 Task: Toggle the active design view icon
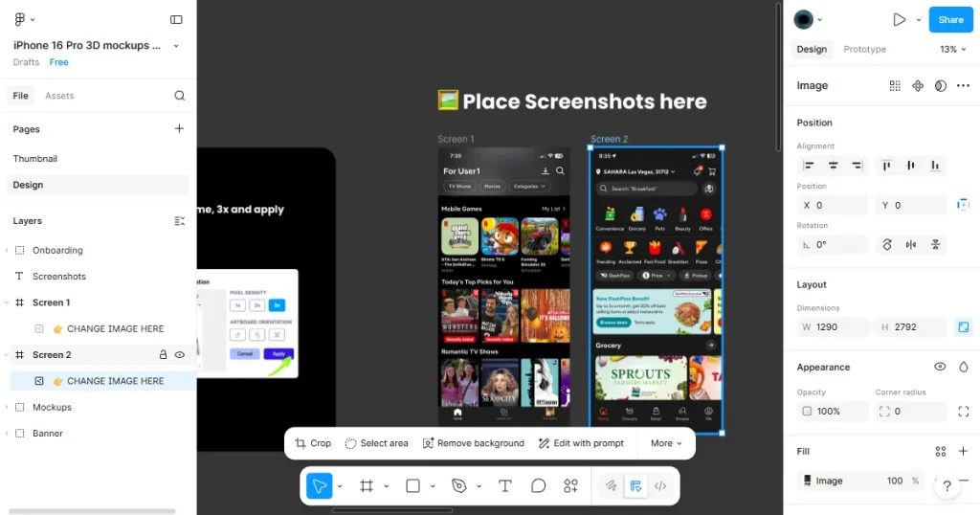635,485
